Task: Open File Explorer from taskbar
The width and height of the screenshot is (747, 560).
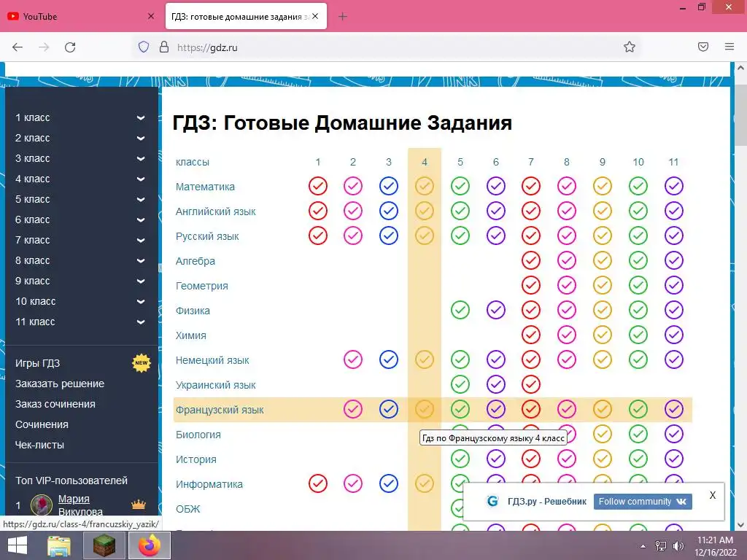Action: click(x=59, y=545)
